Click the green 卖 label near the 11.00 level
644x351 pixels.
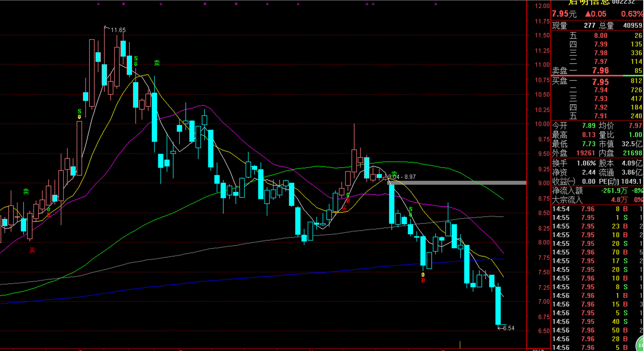point(157,63)
